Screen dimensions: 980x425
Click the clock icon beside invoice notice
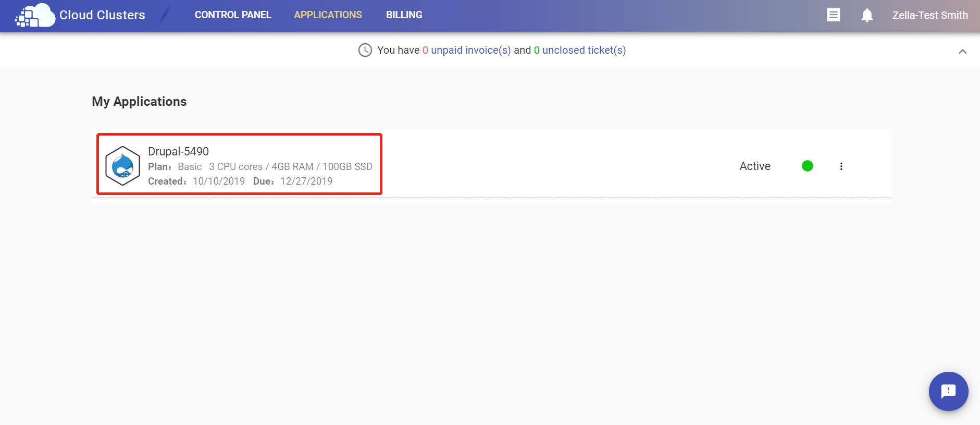(x=365, y=50)
